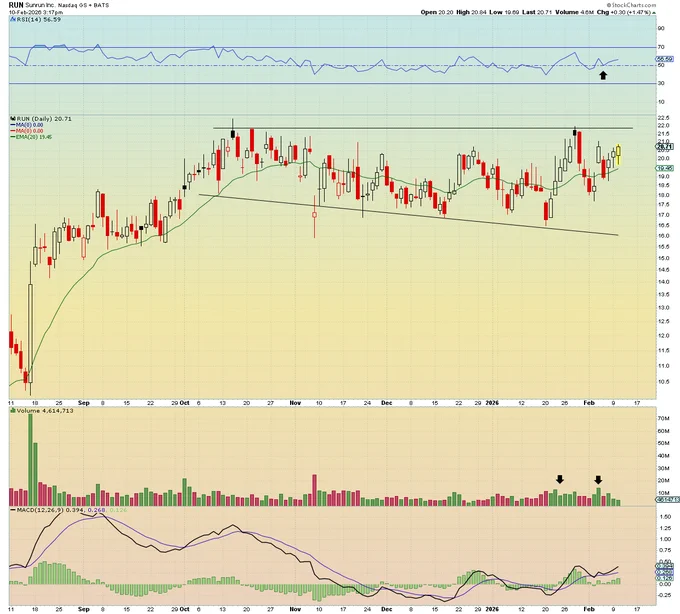Click 'Oct' on the MACD panel date axis
Screen dimensions: 680x614
[184, 609]
